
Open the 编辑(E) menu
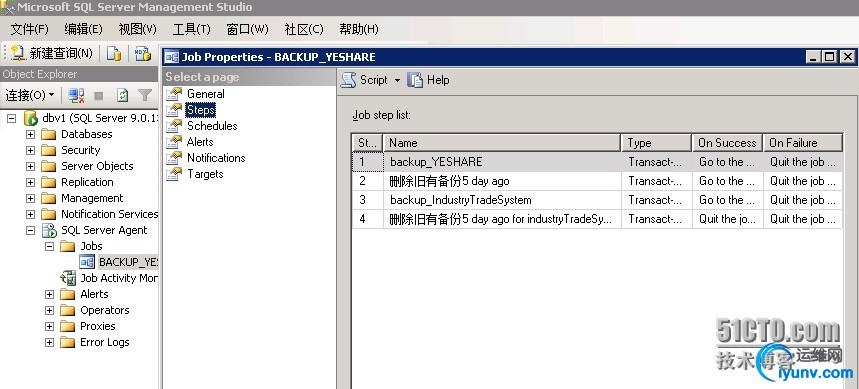click(83, 29)
